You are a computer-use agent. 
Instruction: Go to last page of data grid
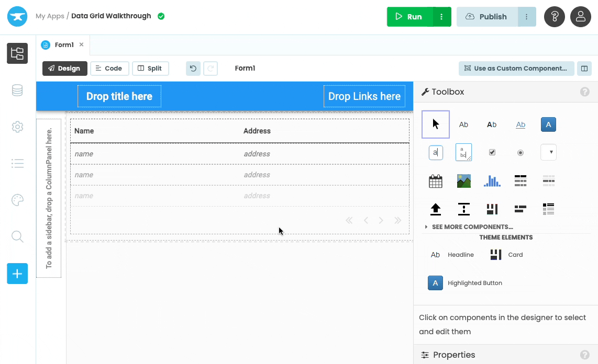[x=398, y=221]
